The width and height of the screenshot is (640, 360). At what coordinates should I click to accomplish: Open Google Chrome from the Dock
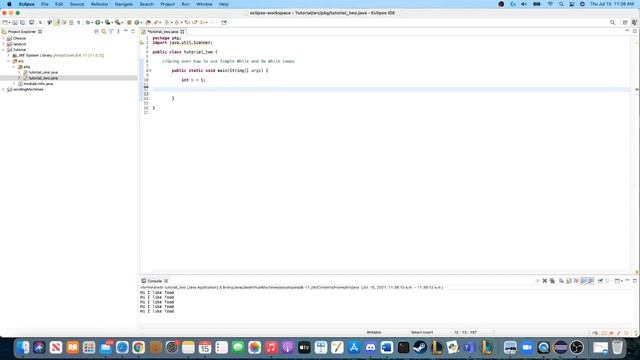pyautogui.click(x=139, y=347)
